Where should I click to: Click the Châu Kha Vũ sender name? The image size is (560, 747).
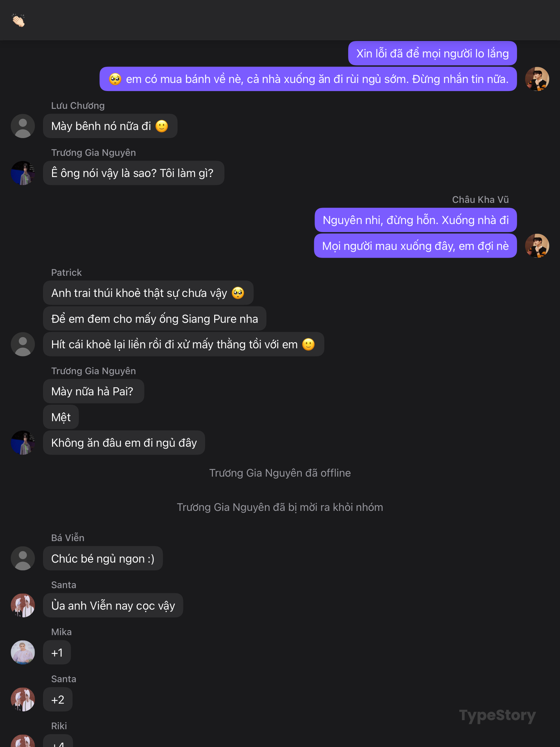pos(480,200)
